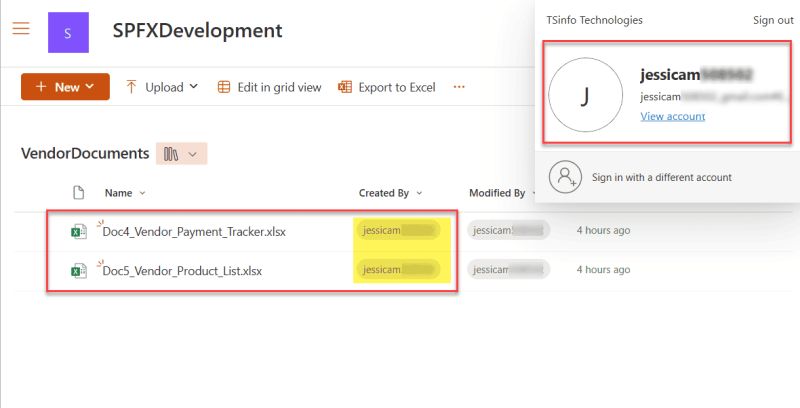Open the more options ellipsis
The image size is (800, 408).
pos(459,87)
